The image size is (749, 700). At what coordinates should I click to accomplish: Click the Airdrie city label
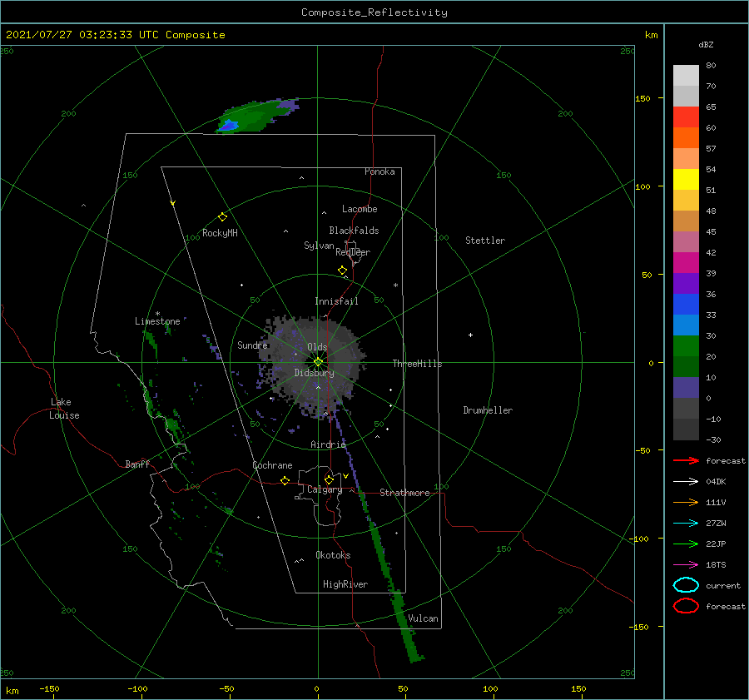[328, 444]
